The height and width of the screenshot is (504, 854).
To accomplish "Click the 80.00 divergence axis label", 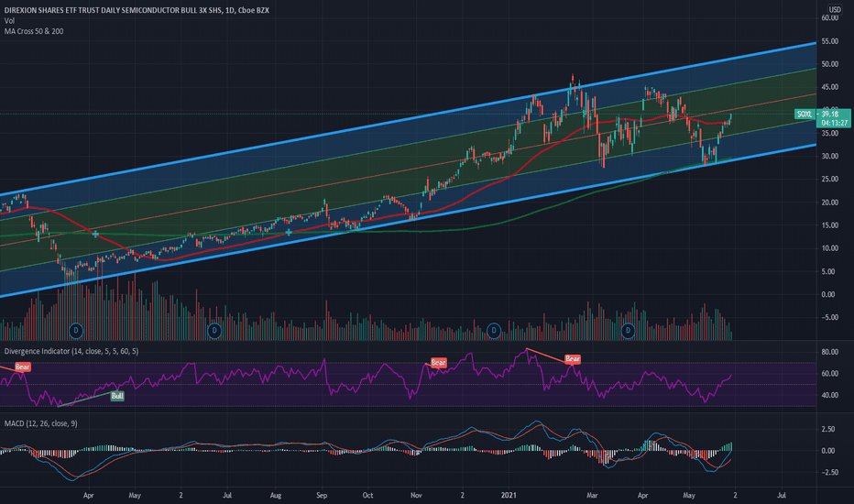I will coord(829,352).
